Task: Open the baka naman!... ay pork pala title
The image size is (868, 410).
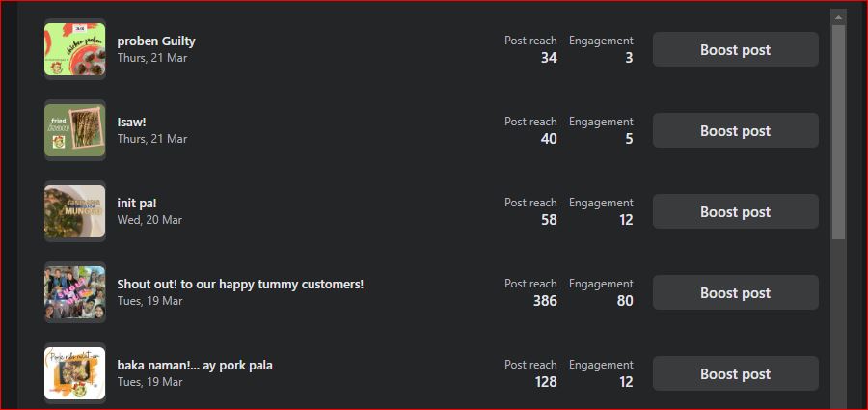Action: tap(195, 366)
